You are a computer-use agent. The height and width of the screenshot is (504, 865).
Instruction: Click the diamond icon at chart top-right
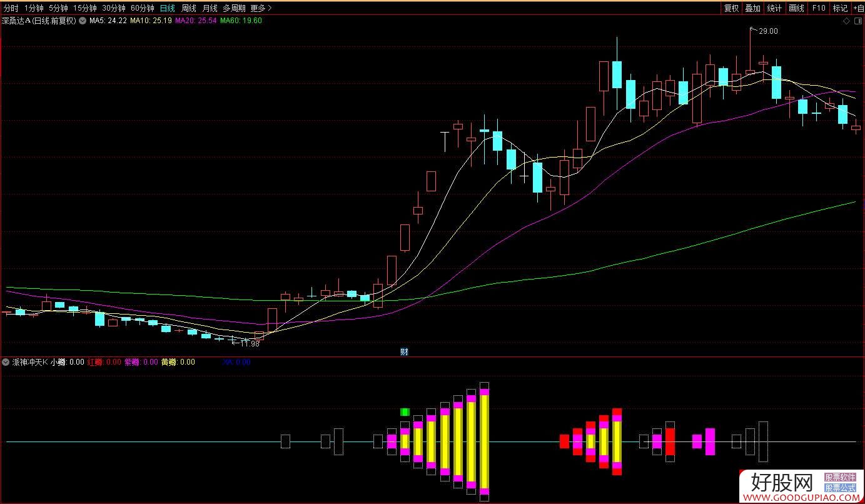pos(846,21)
